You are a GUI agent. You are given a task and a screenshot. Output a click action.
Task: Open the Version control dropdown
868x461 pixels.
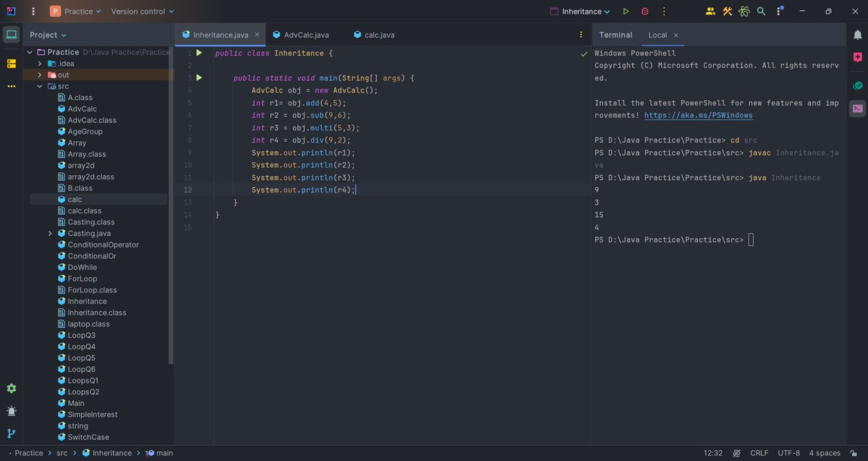[142, 12]
